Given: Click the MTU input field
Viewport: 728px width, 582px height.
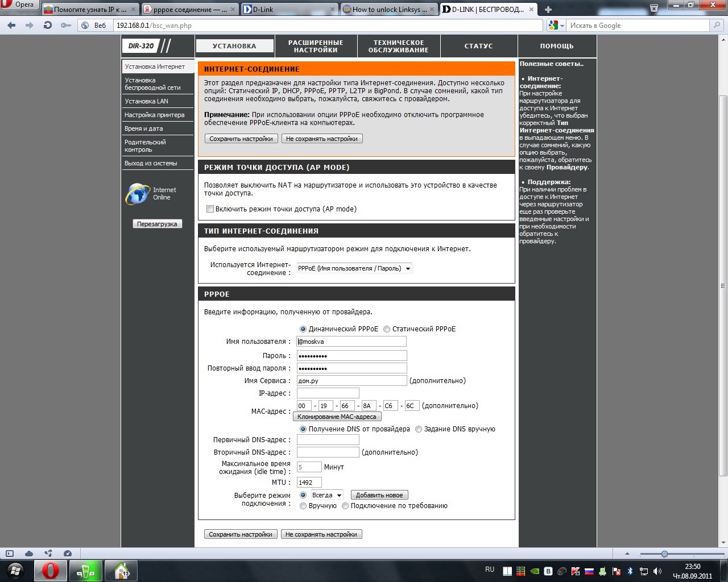Looking at the screenshot, I should 309,483.
